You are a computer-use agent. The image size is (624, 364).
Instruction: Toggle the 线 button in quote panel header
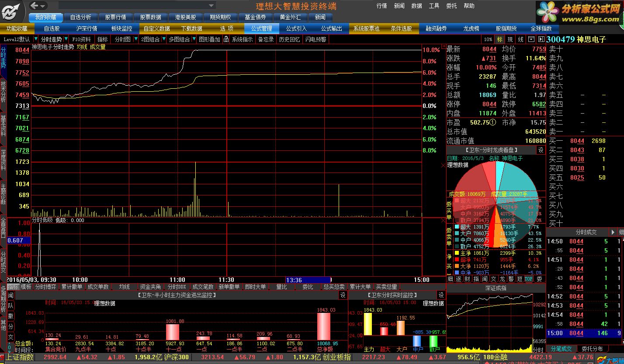tap(520, 39)
